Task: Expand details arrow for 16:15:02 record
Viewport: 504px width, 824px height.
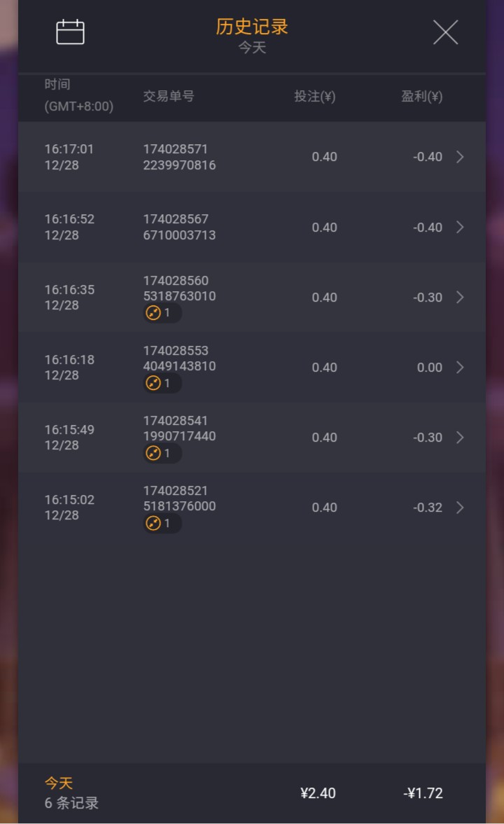Action: [460, 507]
